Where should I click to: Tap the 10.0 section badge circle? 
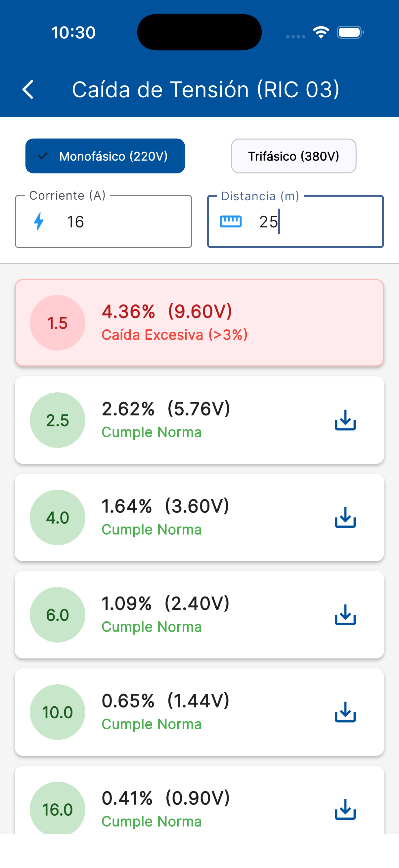click(58, 712)
